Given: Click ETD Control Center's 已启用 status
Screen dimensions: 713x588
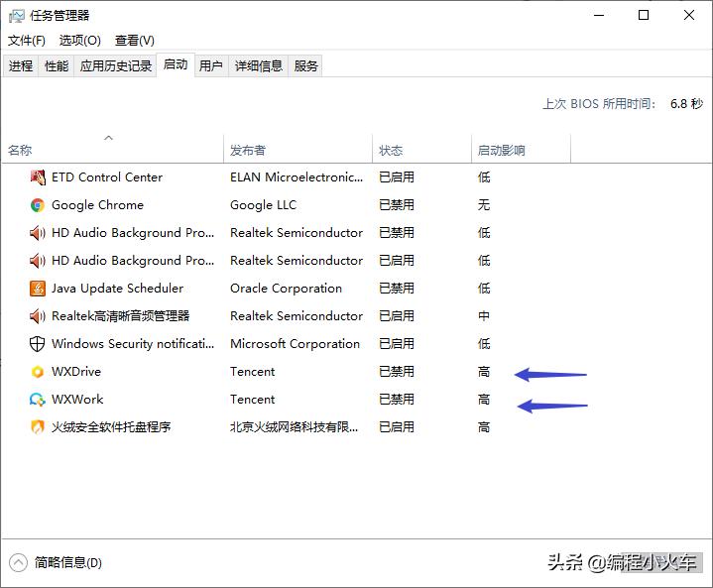Looking at the screenshot, I should point(397,177).
